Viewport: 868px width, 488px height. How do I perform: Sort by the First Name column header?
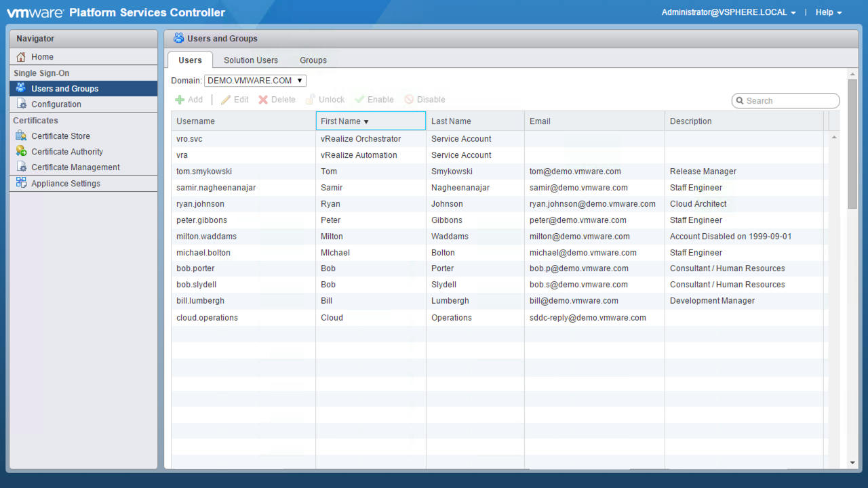370,121
